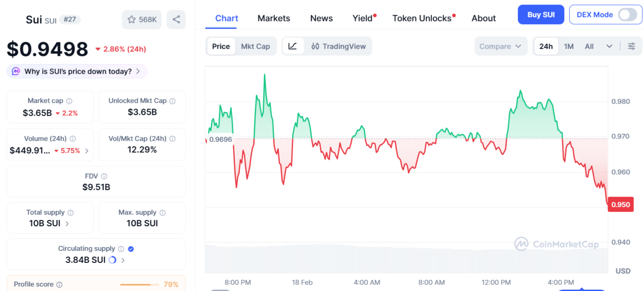Image resolution: width=644 pixels, height=291 pixels.
Task: Open the Markets tab
Action: click(274, 18)
